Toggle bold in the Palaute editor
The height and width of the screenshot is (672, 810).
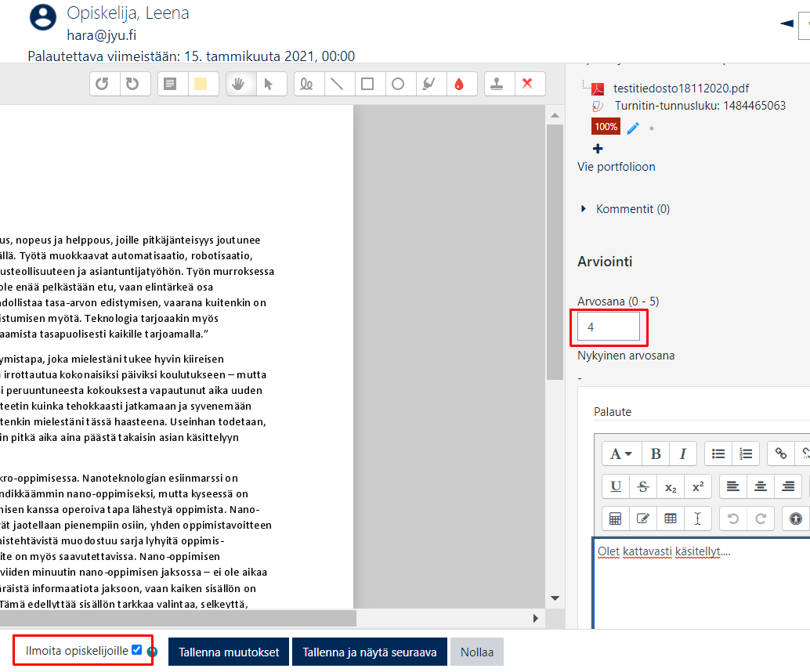(656, 453)
